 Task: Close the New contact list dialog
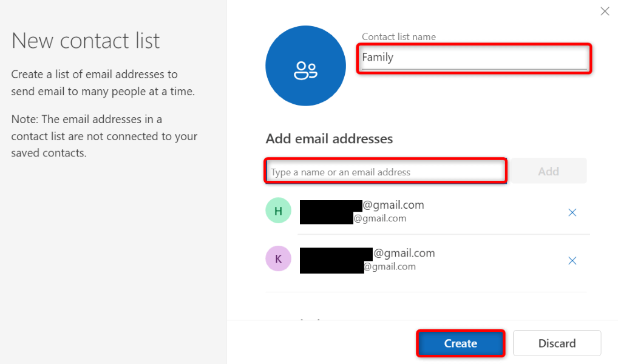(605, 11)
